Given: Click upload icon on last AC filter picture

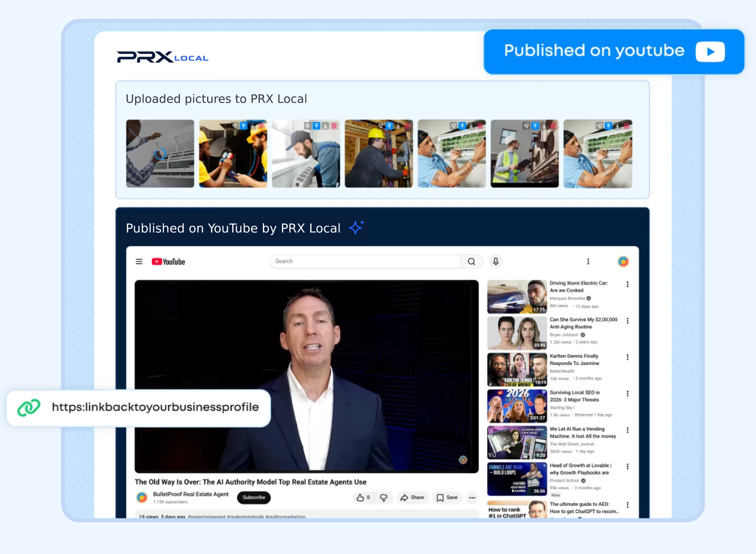Looking at the screenshot, I should point(608,126).
